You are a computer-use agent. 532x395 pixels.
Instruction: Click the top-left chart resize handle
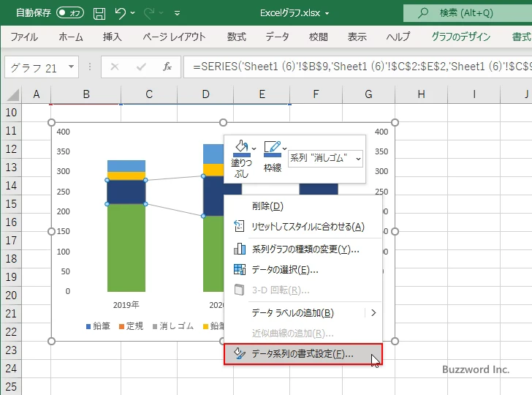click(52, 123)
